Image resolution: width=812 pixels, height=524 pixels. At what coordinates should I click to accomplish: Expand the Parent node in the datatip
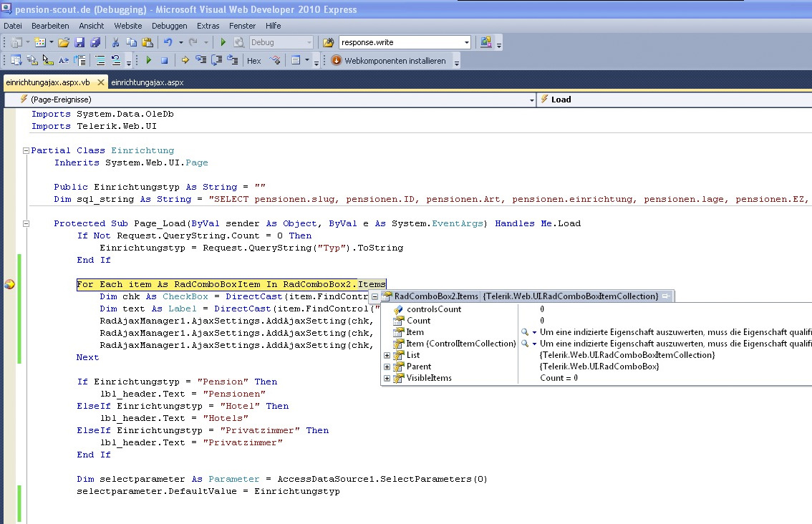click(x=387, y=367)
